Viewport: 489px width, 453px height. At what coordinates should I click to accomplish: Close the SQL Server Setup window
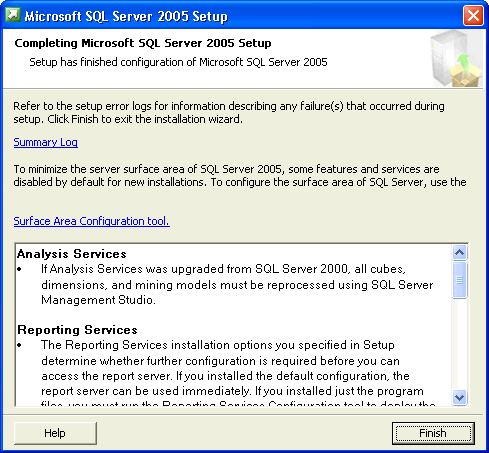473,15
